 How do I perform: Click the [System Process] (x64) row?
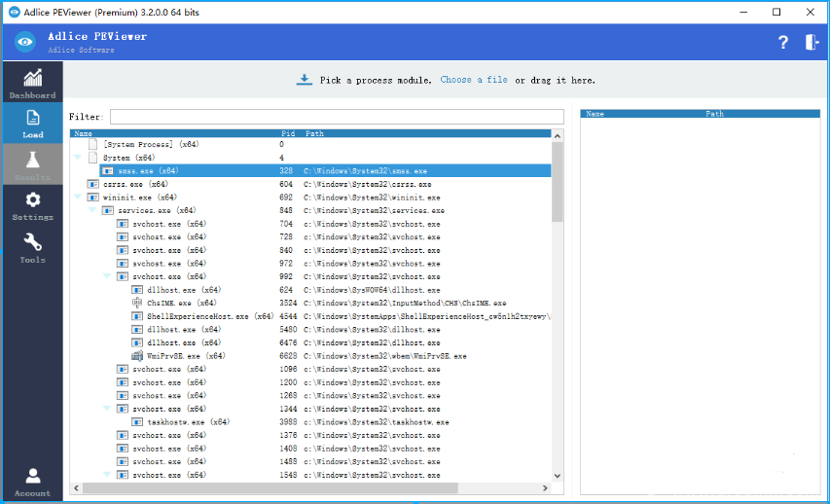point(310,144)
